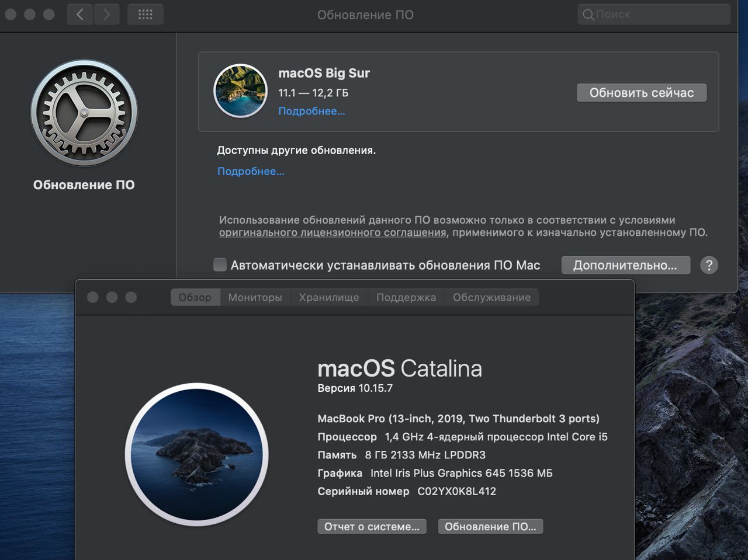Click 'Обновление ПО' label under gear icon
The height and width of the screenshot is (560, 748).
coord(84,185)
